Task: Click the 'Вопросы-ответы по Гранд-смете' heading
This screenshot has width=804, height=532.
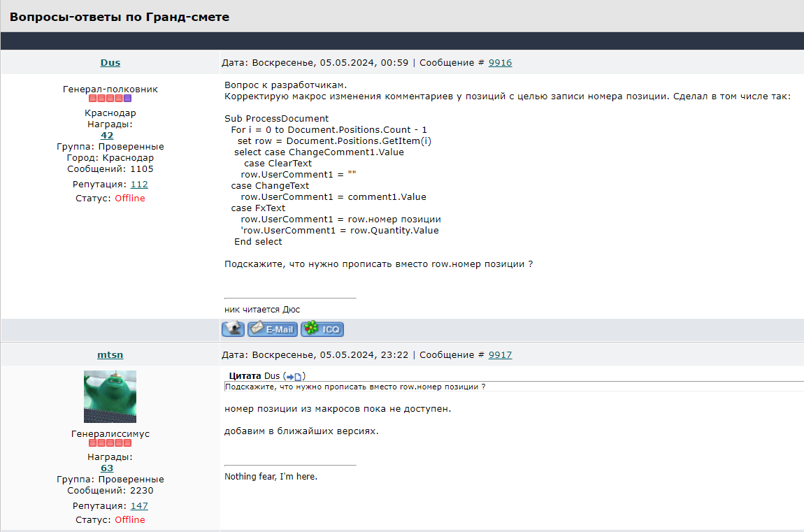Action: [120, 17]
